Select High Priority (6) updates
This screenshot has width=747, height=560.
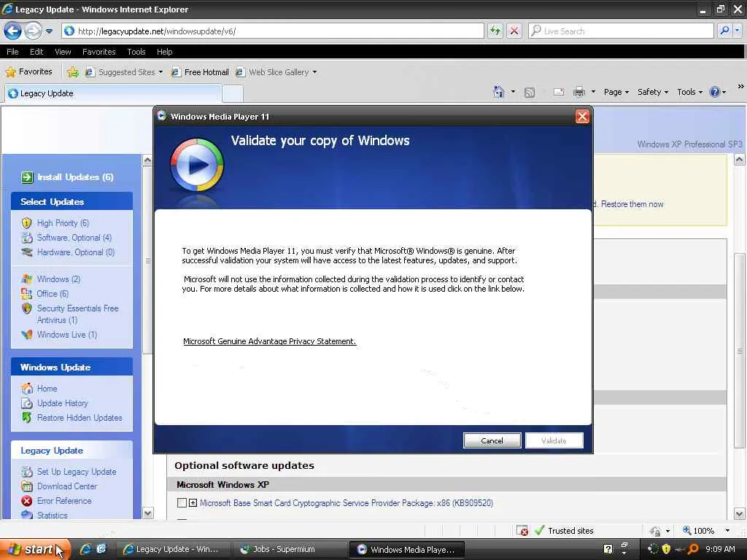[x=63, y=223]
